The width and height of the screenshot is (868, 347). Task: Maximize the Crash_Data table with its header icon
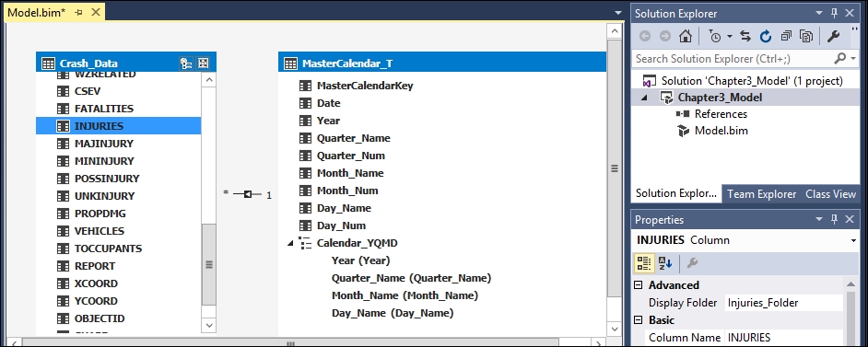204,63
